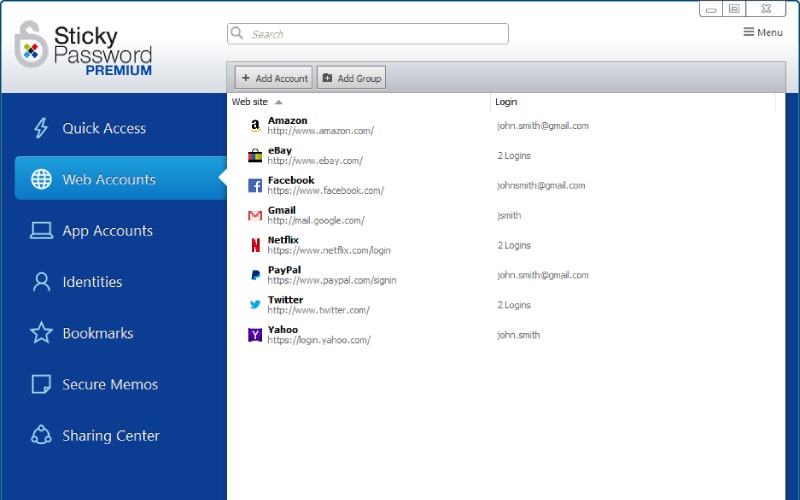This screenshot has width=800, height=500.
Task: Select the Facebook account name
Action: point(291,180)
